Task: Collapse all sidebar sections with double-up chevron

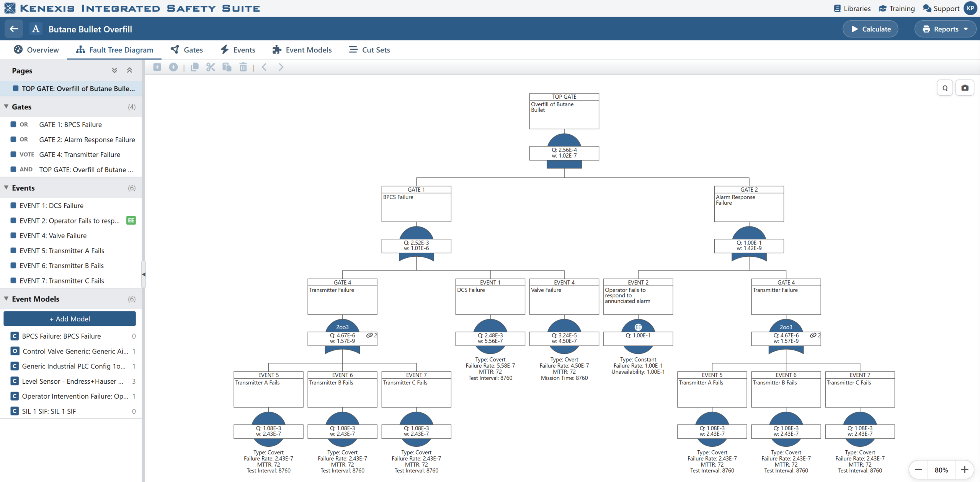Action: click(x=129, y=70)
